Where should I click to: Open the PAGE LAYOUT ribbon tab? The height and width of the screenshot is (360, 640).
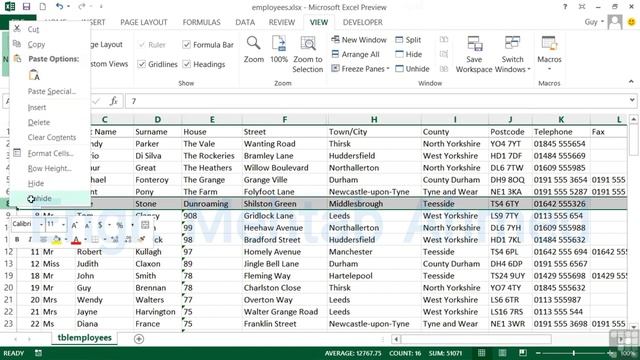click(x=144, y=22)
